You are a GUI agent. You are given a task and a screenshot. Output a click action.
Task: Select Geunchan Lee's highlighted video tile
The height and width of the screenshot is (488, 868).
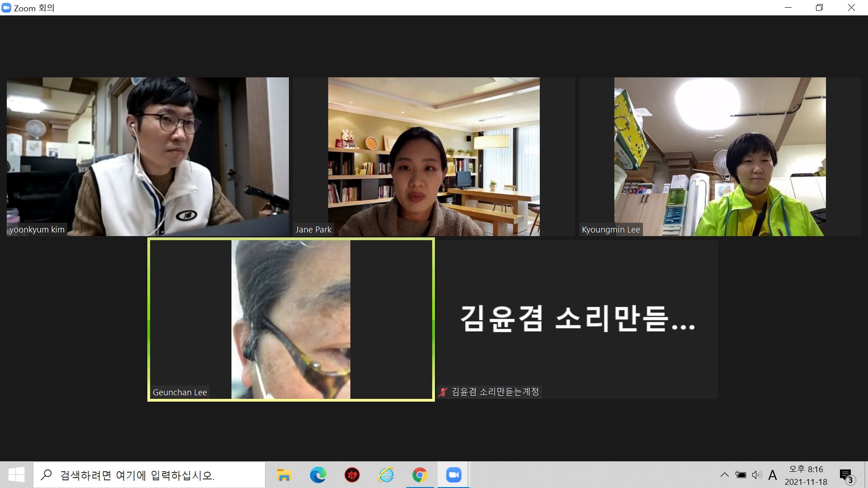(291, 319)
